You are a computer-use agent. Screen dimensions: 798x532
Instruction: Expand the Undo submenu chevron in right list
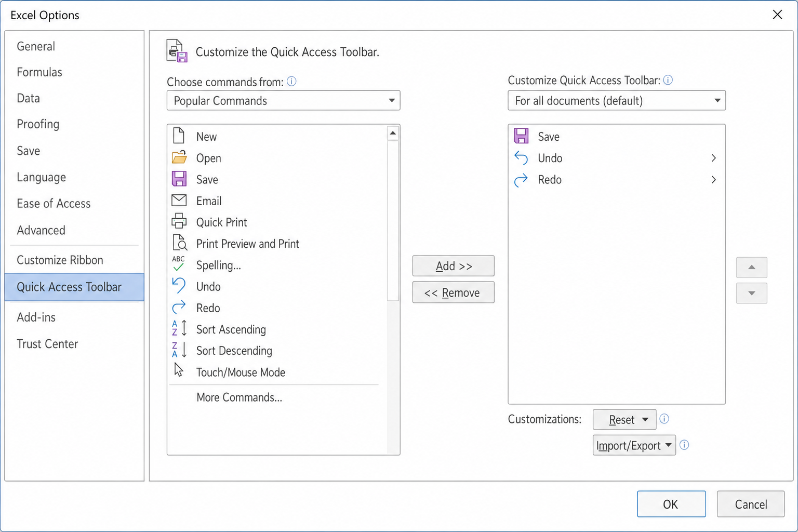tap(713, 158)
